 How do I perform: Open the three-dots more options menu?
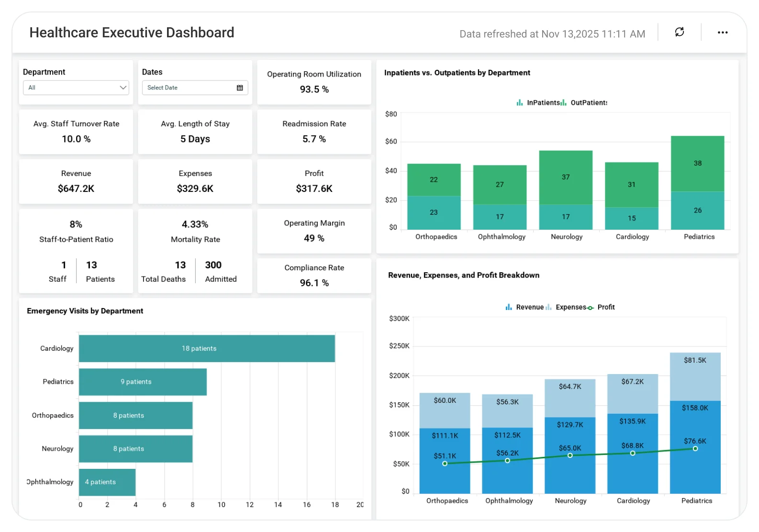coord(722,33)
